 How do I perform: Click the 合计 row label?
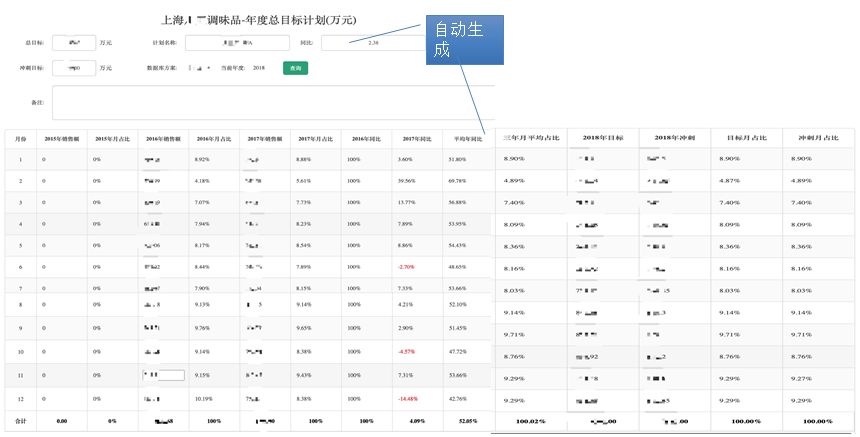coord(21,421)
